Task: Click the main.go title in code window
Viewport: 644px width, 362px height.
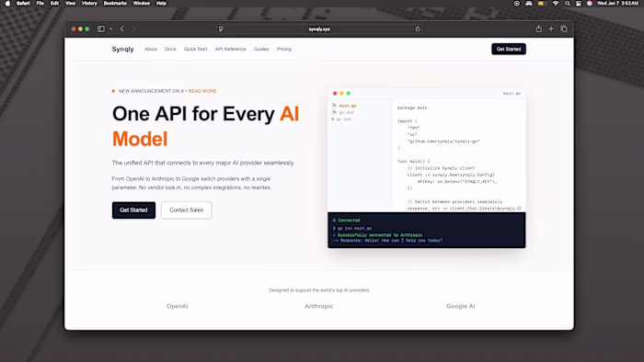Action: click(x=512, y=94)
